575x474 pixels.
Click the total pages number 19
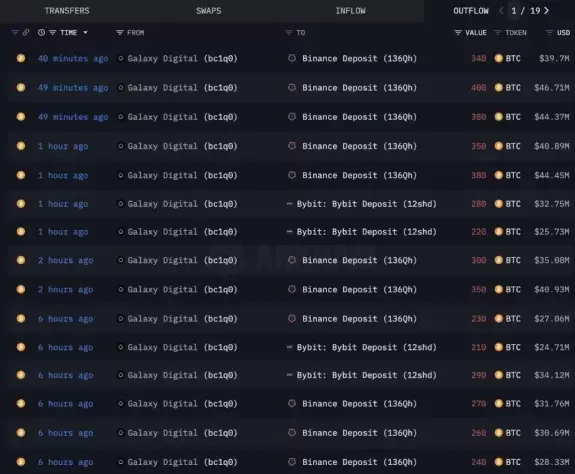[x=535, y=11]
